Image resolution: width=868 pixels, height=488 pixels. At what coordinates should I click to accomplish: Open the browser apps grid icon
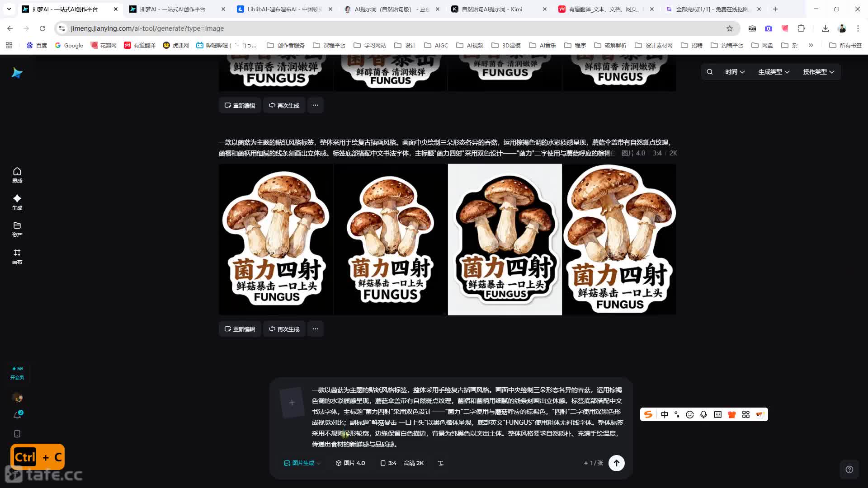point(9,45)
